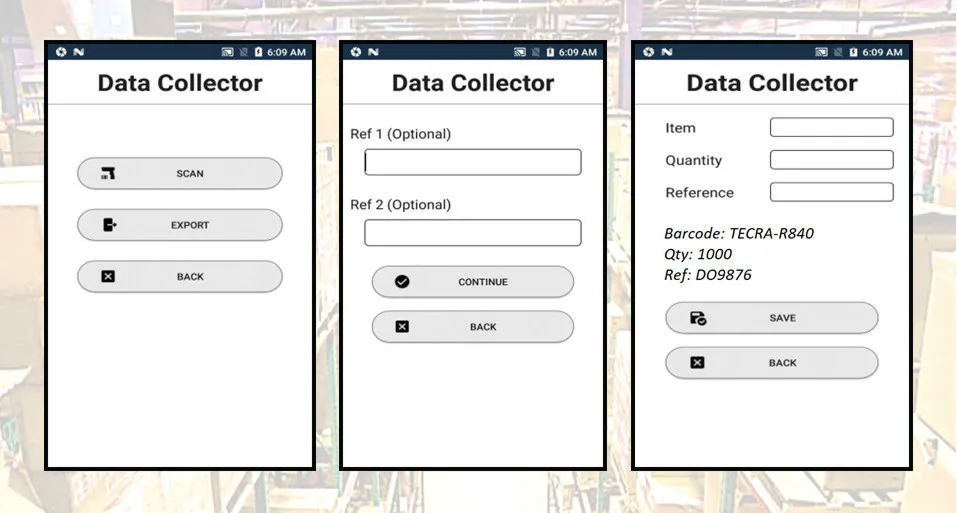Focus the Ref 2 (Optional) text box
Image resolution: width=957 pixels, height=513 pixels.
point(472,233)
